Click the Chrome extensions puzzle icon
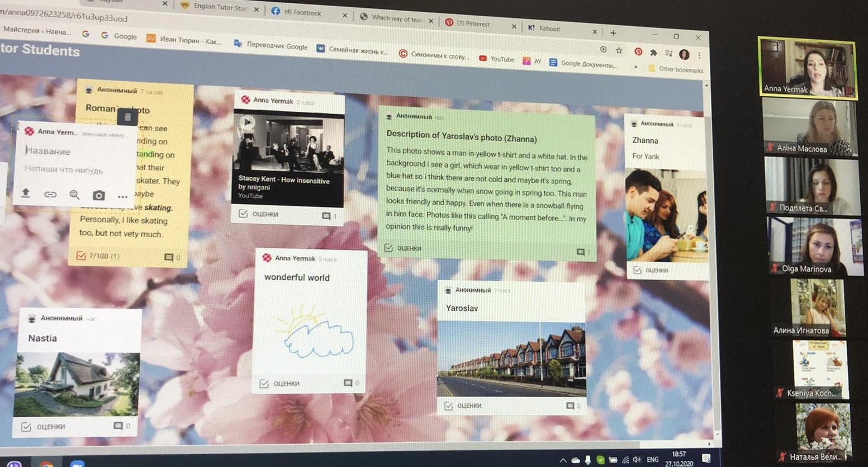868x467 pixels. click(x=653, y=53)
